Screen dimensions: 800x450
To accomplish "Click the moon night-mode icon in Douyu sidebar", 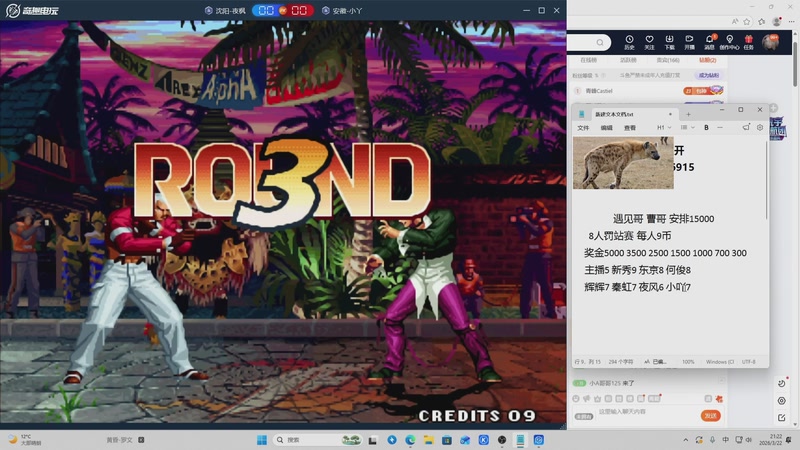I will click(x=782, y=383).
